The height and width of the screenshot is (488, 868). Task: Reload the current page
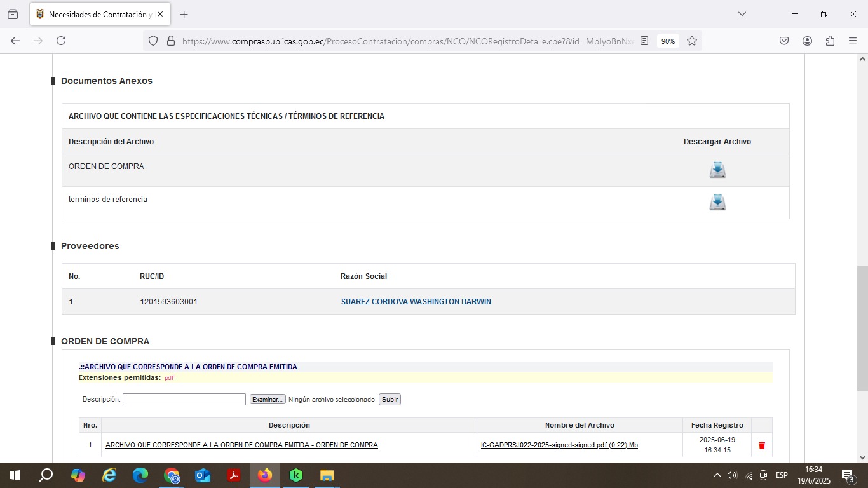click(x=61, y=41)
